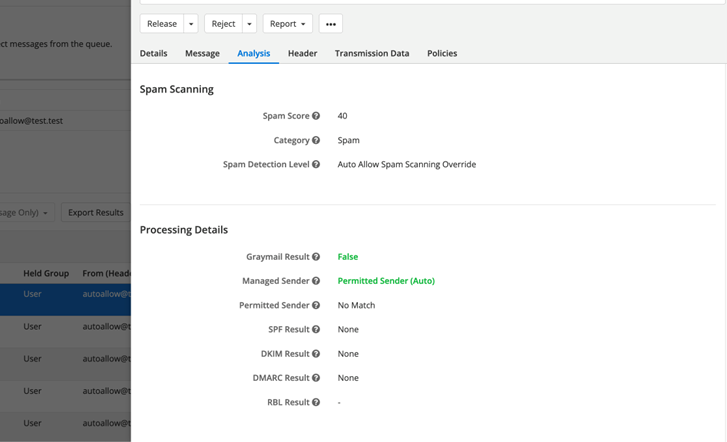Click help icon next to Spam Score
Screen dimensions: 727x442
[x=316, y=116]
